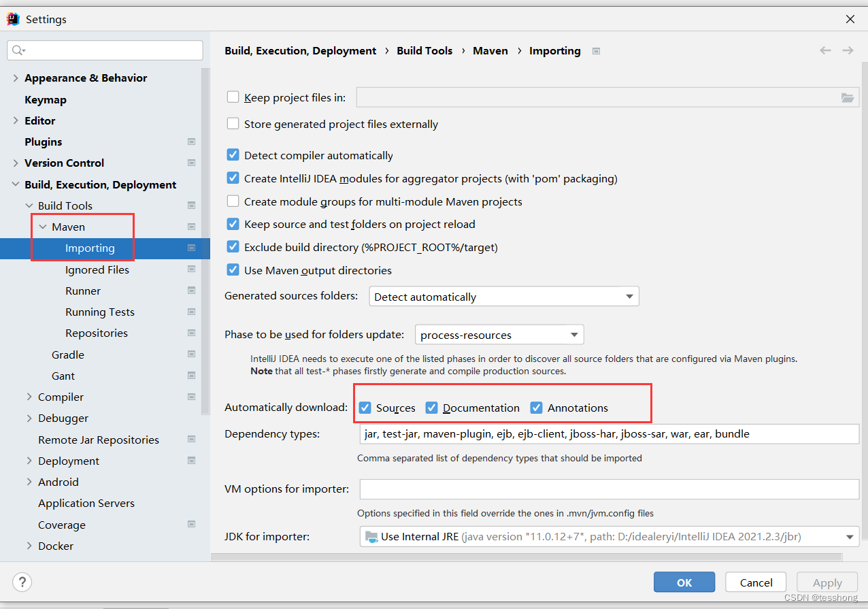
Task: Click the project-level icon beside Deployment
Action: pyautogui.click(x=191, y=461)
